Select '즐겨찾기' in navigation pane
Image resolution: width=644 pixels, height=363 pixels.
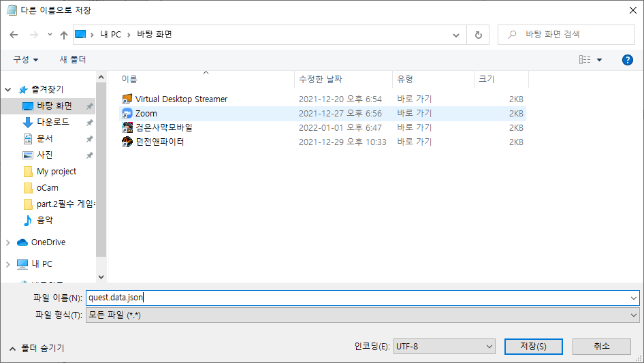pyautogui.click(x=47, y=89)
